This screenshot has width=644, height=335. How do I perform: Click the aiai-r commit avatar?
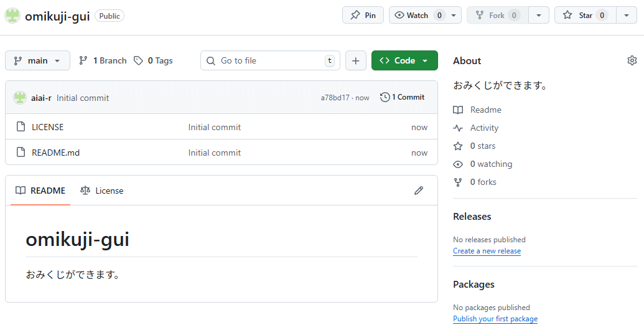coord(20,98)
